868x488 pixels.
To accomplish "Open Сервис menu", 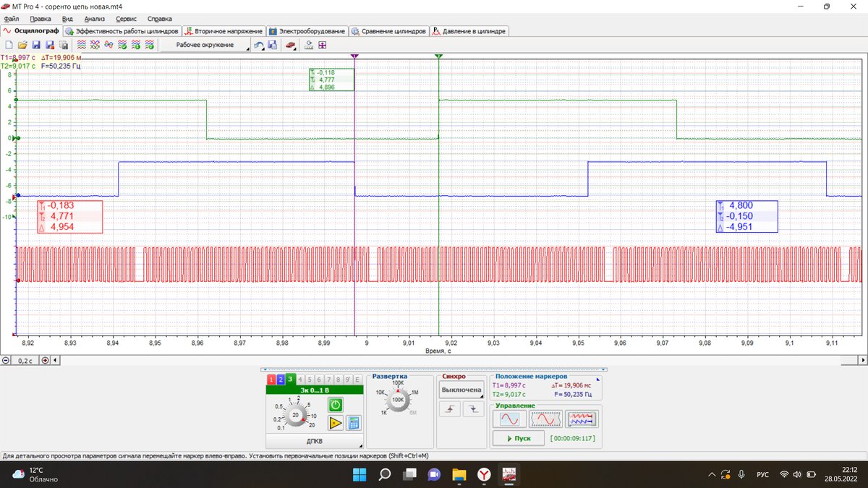I will pyautogui.click(x=127, y=19).
